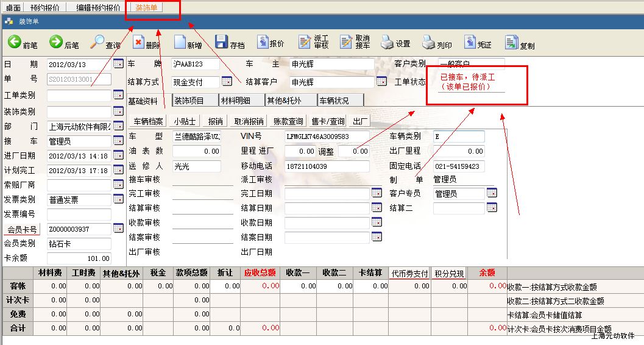Click the 代币券支付 button
The height and width of the screenshot is (345, 644).
click(x=409, y=273)
